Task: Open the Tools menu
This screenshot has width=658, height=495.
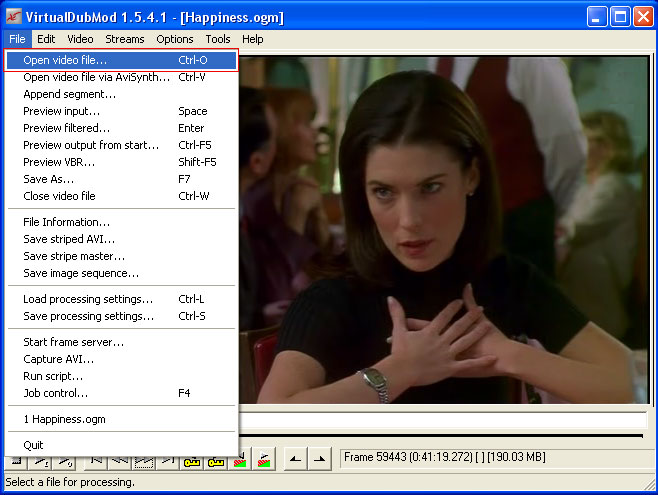Action: click(218, 39)
